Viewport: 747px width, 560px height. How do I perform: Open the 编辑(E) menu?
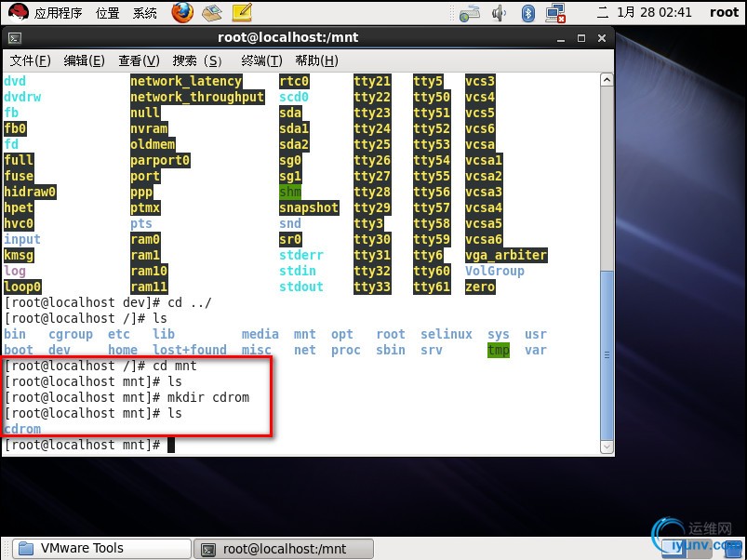(85, 60)
